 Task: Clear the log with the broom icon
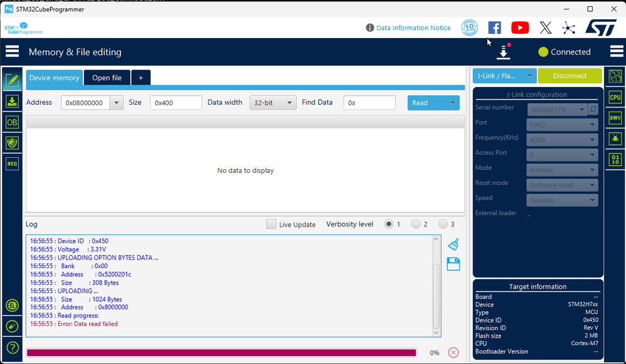pos(453,244)
